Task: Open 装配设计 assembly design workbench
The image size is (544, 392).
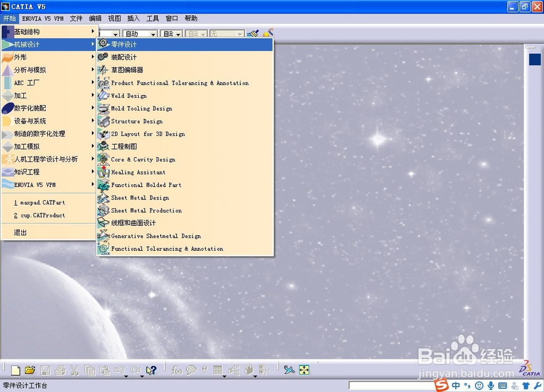Action: point(185,57)
